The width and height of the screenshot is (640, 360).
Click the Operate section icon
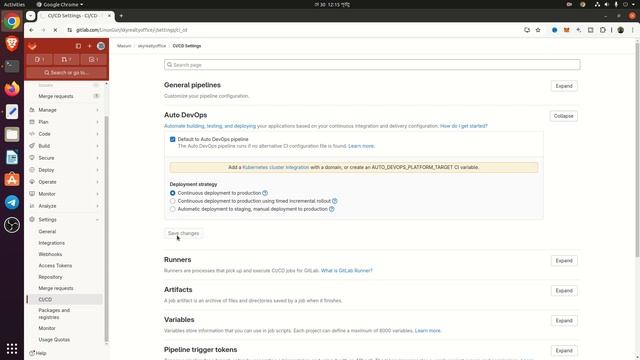[x=32, y=182]
